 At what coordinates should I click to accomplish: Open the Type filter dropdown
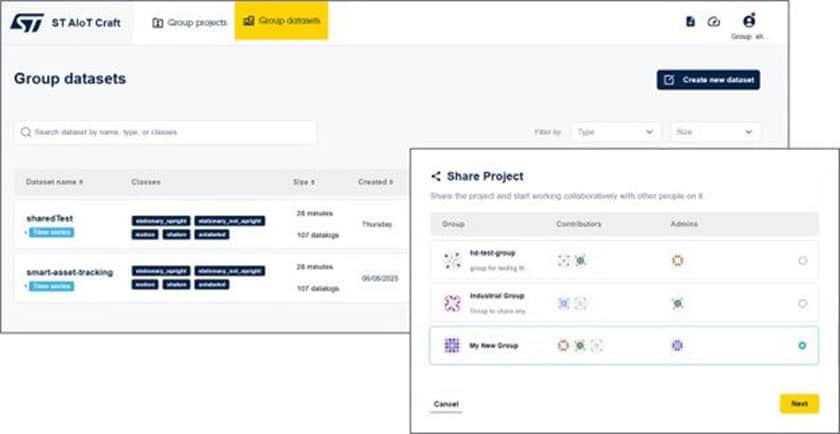point(616,132)
